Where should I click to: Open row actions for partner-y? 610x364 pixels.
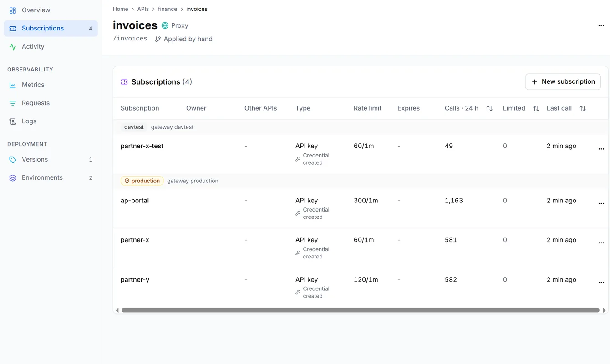click(601, 283)
